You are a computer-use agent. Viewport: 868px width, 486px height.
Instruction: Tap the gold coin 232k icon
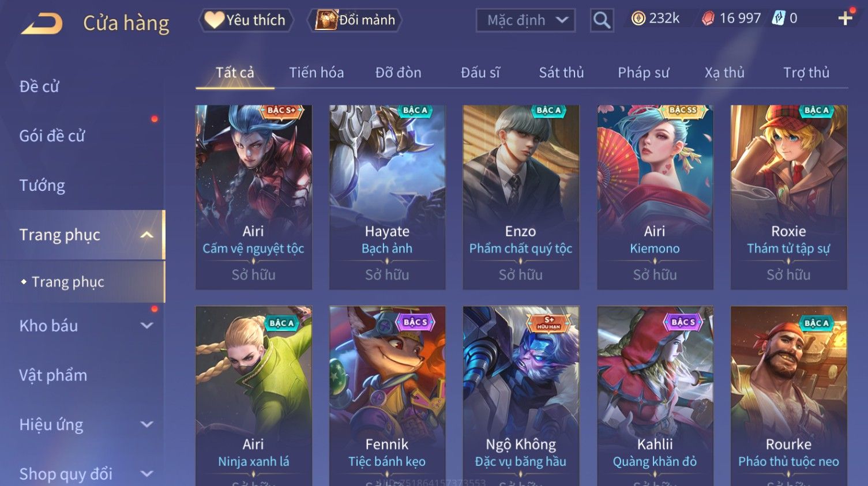[x=638, y=18]
